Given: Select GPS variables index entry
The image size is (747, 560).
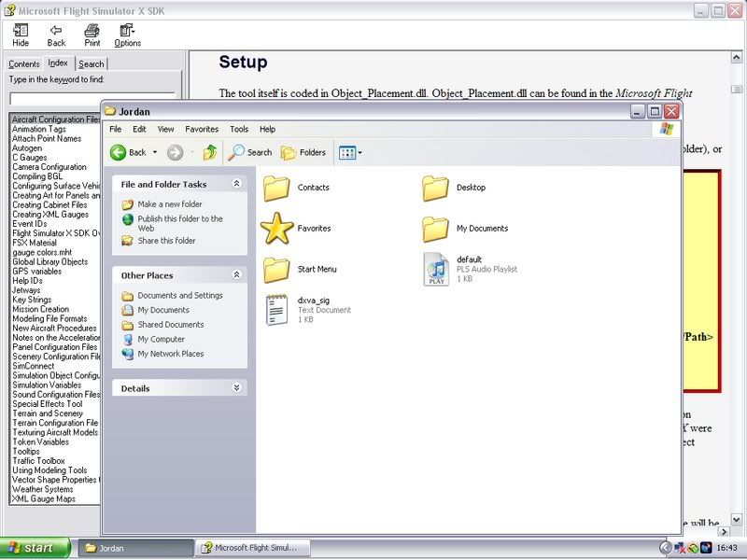Looking at the screenshot, I should click(x=36, y=272).
